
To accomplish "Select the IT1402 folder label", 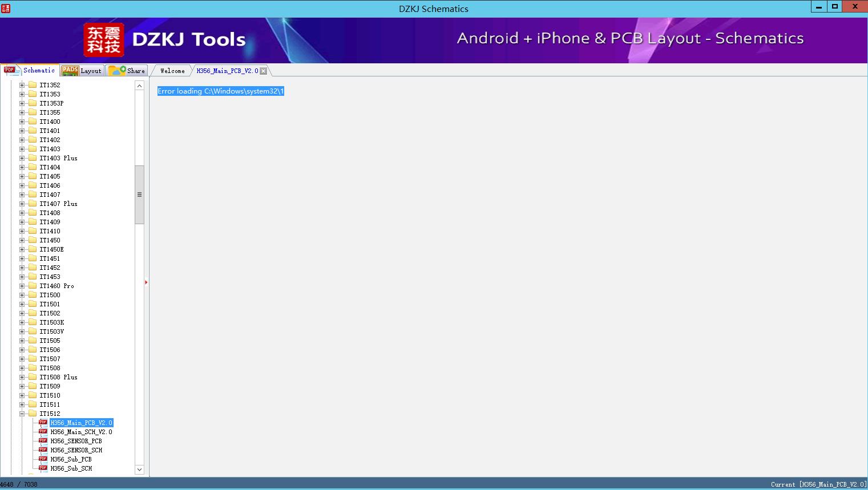I will [x=50, y=140].
